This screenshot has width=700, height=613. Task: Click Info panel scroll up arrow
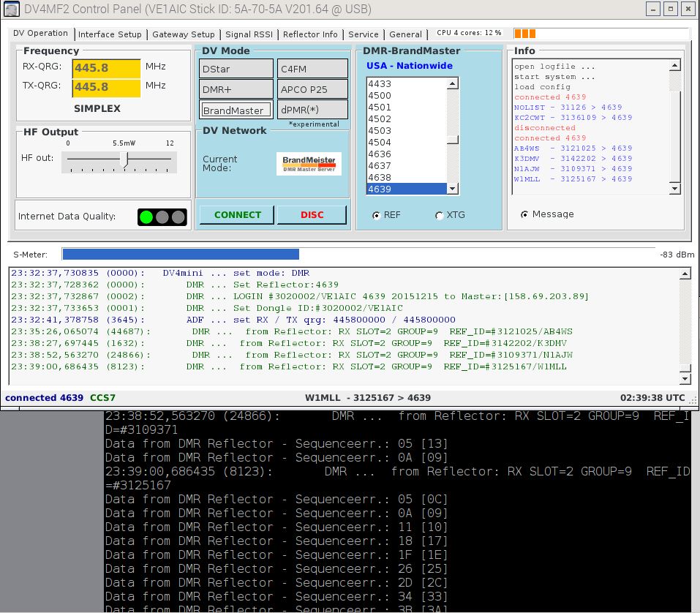coord(674,65)
